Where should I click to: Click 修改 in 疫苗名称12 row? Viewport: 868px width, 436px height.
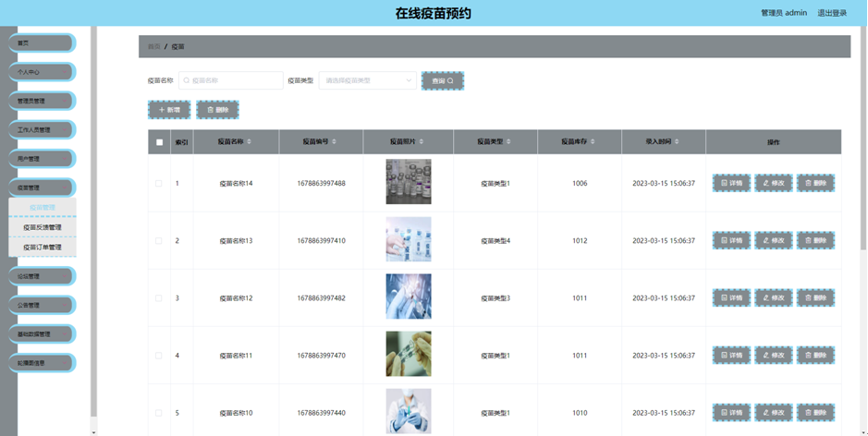point(774,297)
